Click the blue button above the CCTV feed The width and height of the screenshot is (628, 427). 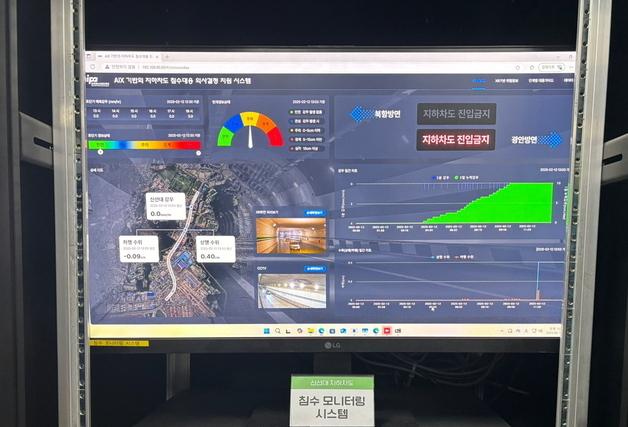pos(313,270)
